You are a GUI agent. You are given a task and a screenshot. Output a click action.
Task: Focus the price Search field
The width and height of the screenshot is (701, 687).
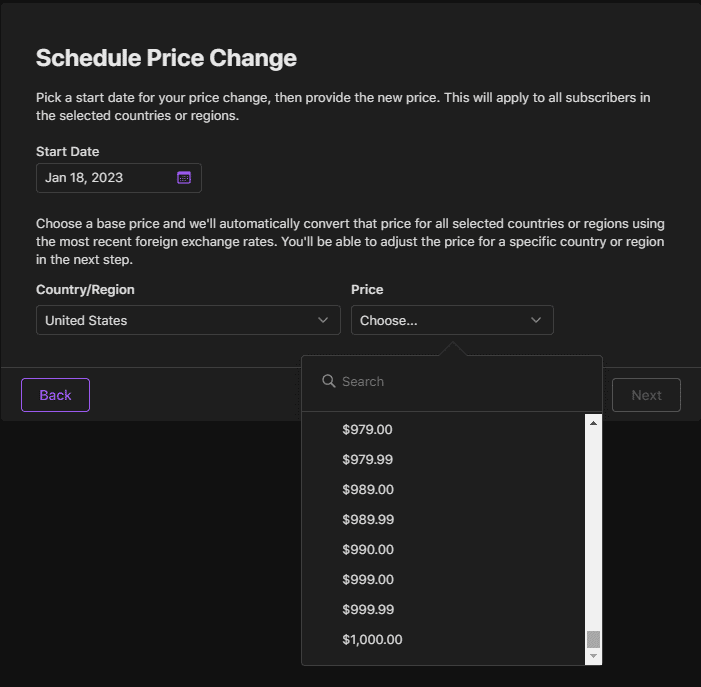[x=452, y=382]
